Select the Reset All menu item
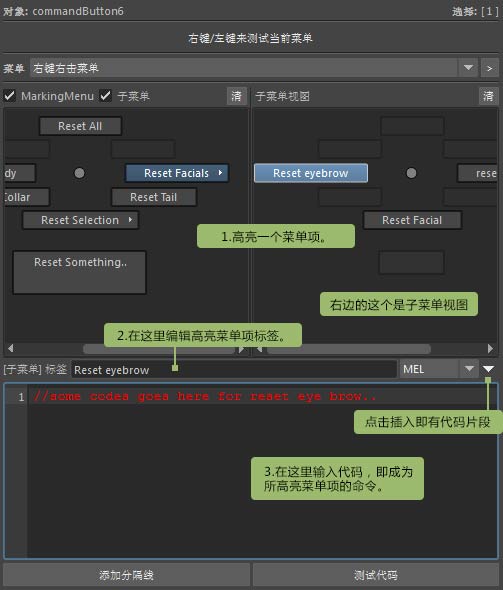 click(x=80, y=126)
